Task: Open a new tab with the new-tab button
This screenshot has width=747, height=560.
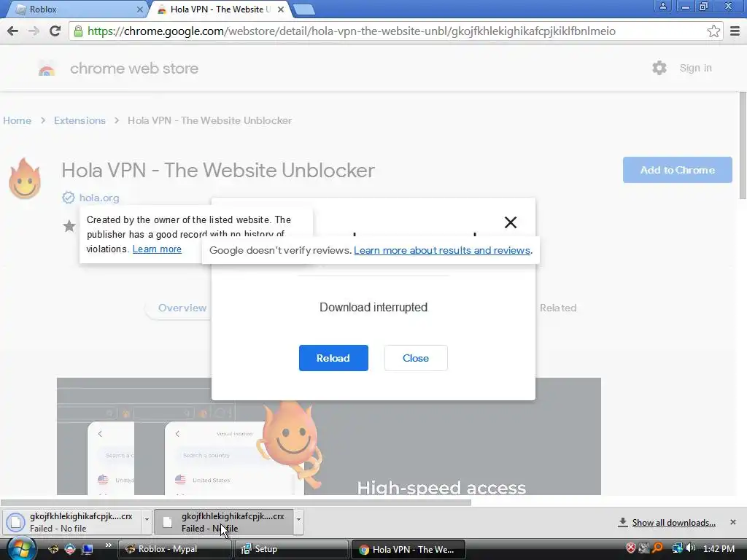Action: (303, 9)
